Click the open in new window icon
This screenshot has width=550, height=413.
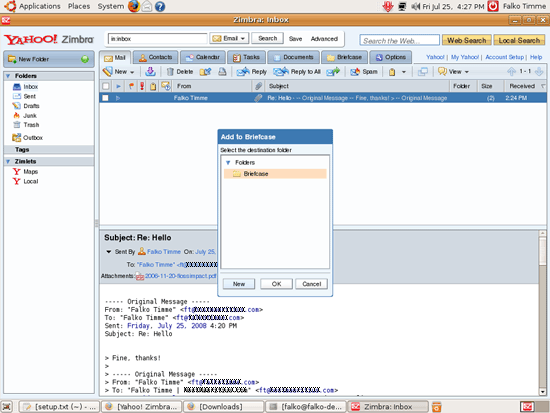pyautogui.click(x=423, y=72)
